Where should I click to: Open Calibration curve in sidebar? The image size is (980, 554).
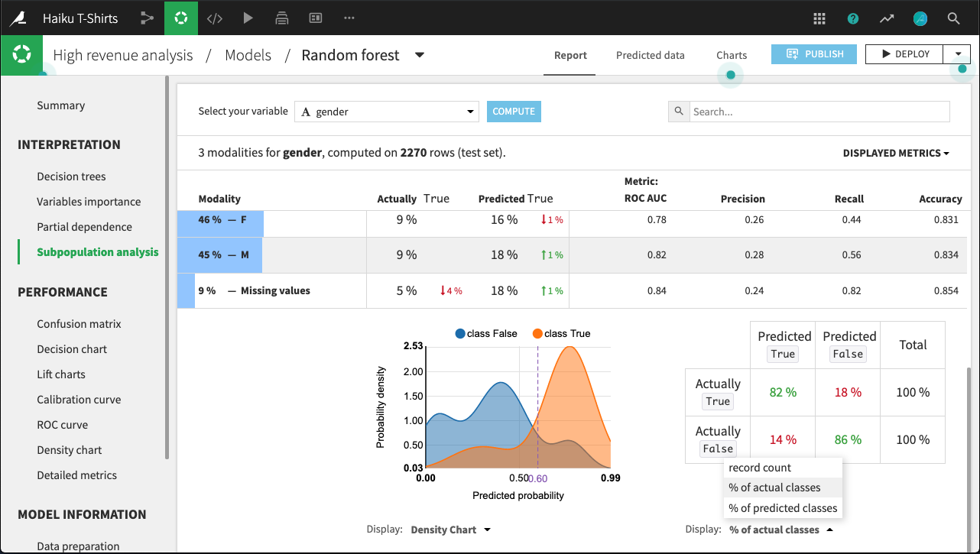pyautogui.click(x=79, y=400)
